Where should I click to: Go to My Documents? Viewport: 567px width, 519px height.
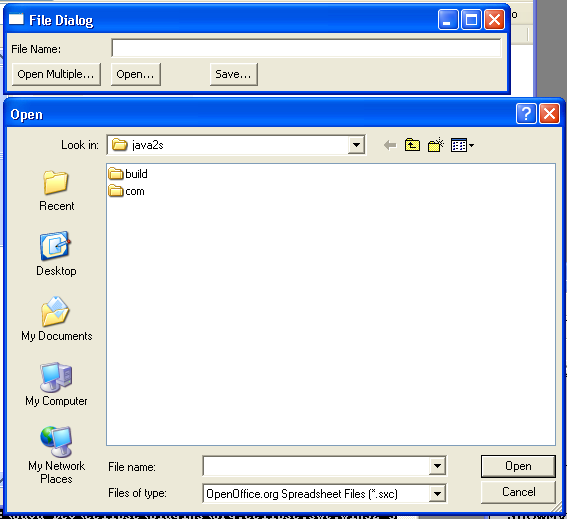(56, 319)
